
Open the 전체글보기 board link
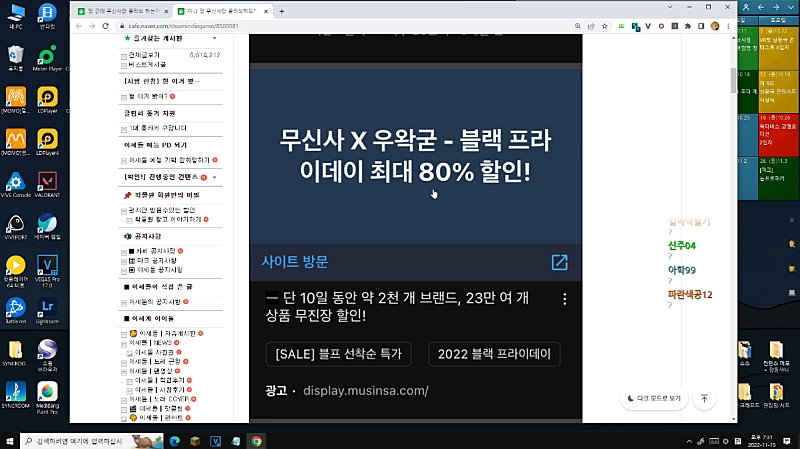coord(144,55)
